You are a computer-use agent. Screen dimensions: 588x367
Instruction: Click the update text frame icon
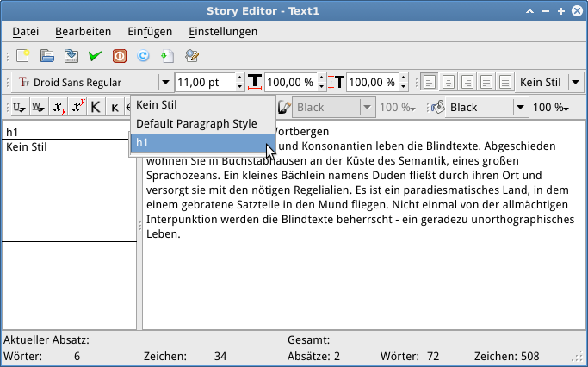tap(167, 57)
